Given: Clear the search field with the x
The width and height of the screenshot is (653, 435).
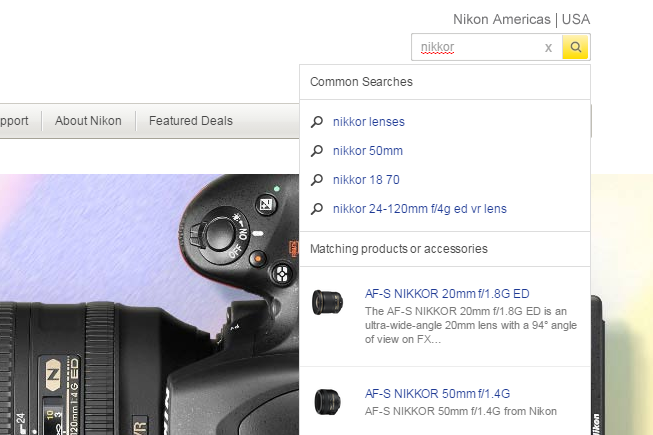Looking at the screenshot, I should tap(548, 47).
